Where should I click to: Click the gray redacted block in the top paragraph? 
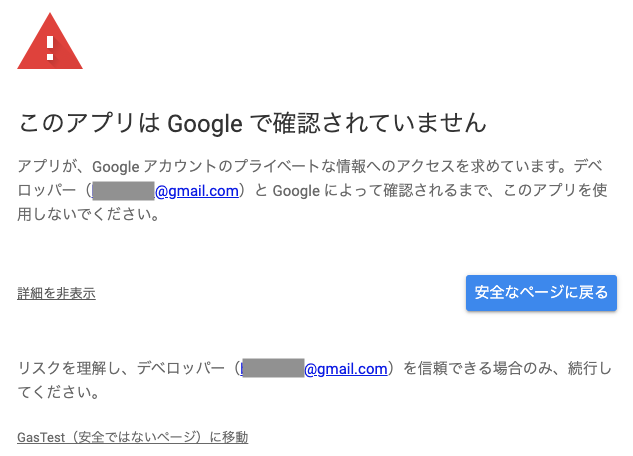tap(124, 190)
